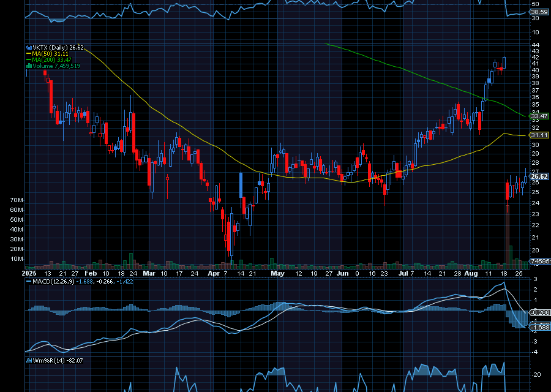The height and width of the screenshot is (392, 551).
Task: Click the 2025 label on date axis
Action: [x=29, y=274]
